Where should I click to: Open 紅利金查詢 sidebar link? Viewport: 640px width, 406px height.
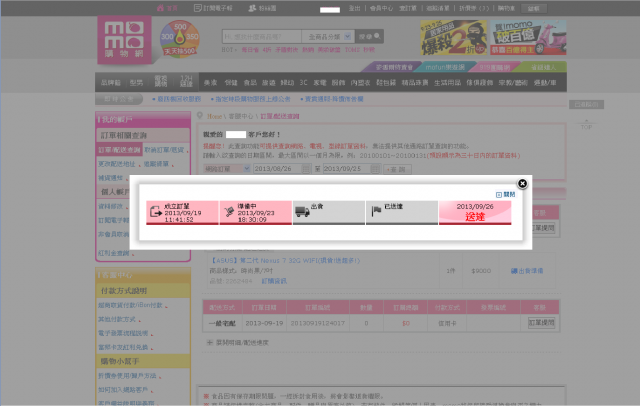coord(113,253)
